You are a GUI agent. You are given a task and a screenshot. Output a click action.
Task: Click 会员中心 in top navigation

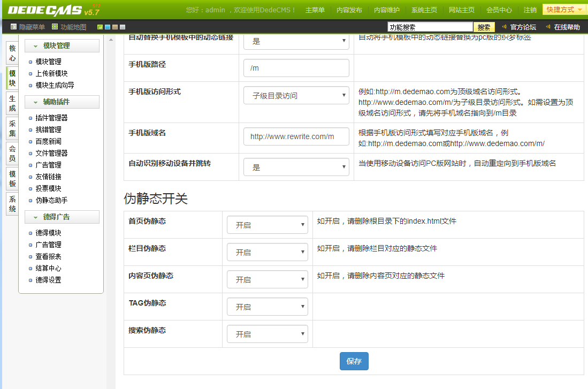point(499,10)
